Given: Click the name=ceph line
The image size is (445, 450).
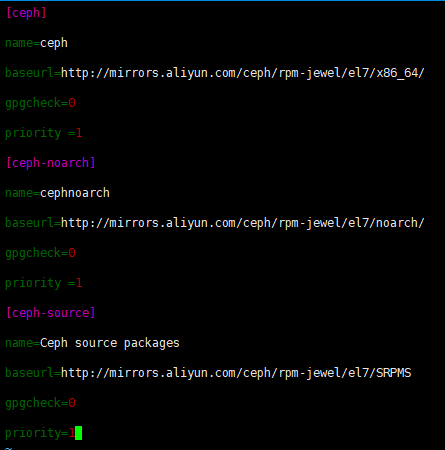Looking at the screenshot, I should pyautogui.click(x=36, y=43).
